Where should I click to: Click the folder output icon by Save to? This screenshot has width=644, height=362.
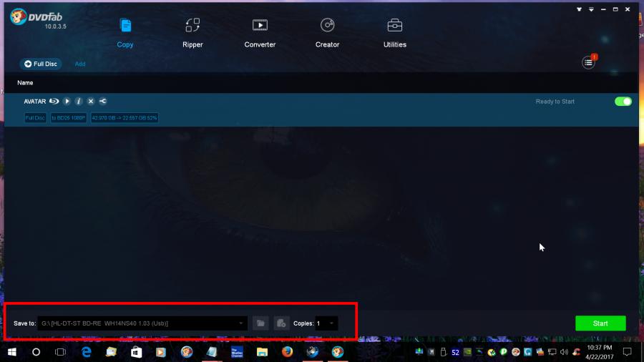point(260,323)
